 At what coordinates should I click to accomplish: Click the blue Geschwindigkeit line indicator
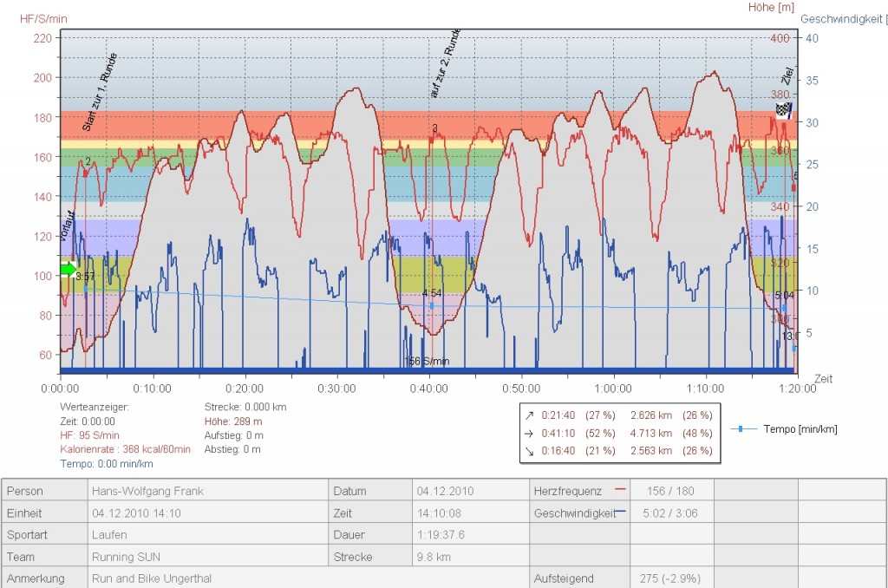point(620,512)
